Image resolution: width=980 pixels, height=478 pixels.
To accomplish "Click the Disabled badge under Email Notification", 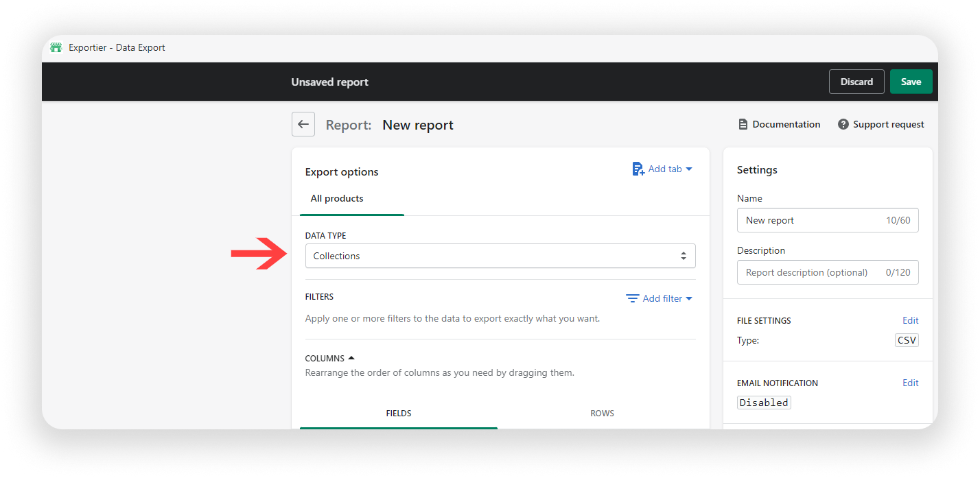I will coord(763,402).
